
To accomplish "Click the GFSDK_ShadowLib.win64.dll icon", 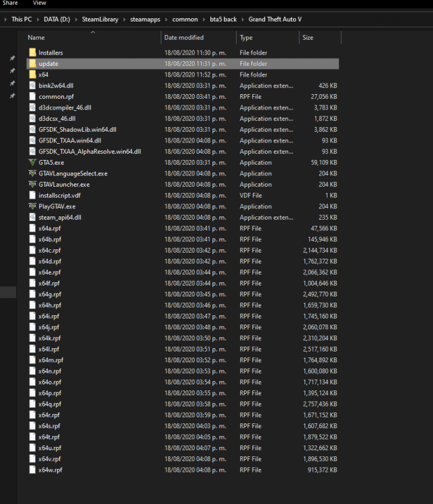I will pyautogui.click(x=32, y=129).
